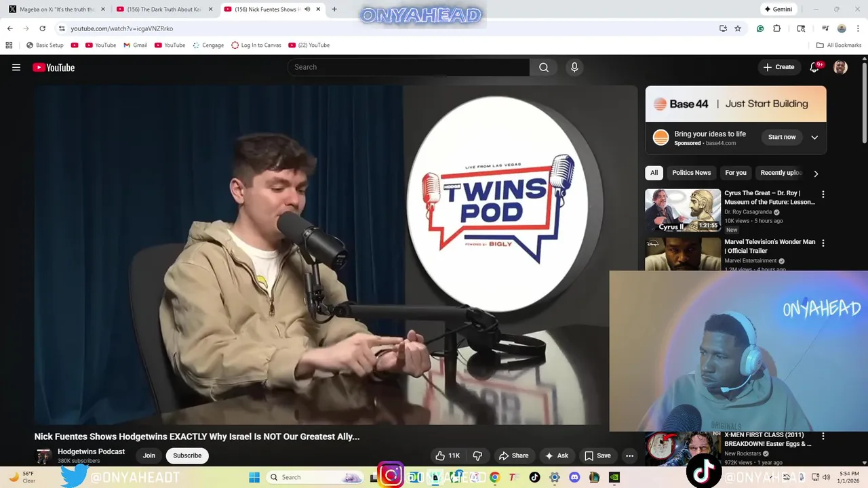Image resolution: width=868 pixels, height=488 pixels.
Task: Open Marvel Wonder Man trailer thumbnail
Action: point(683,253)
